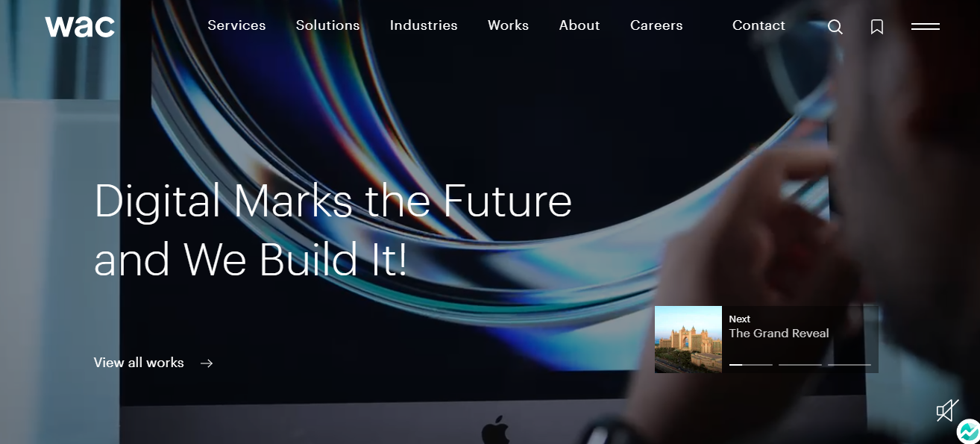The width and height of the screenshot is (980, 444).
Task: Toggle the muted speaker icon
Action: coord(947,410)
